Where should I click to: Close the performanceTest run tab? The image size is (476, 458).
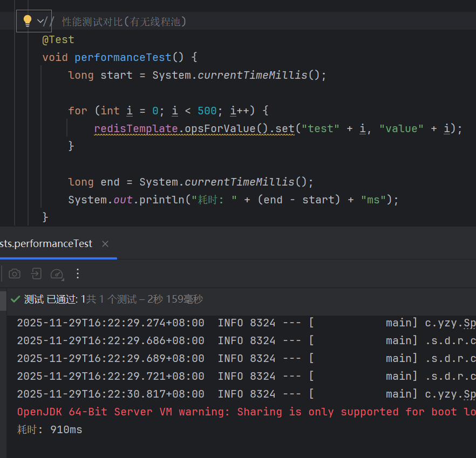click(105, 244)
